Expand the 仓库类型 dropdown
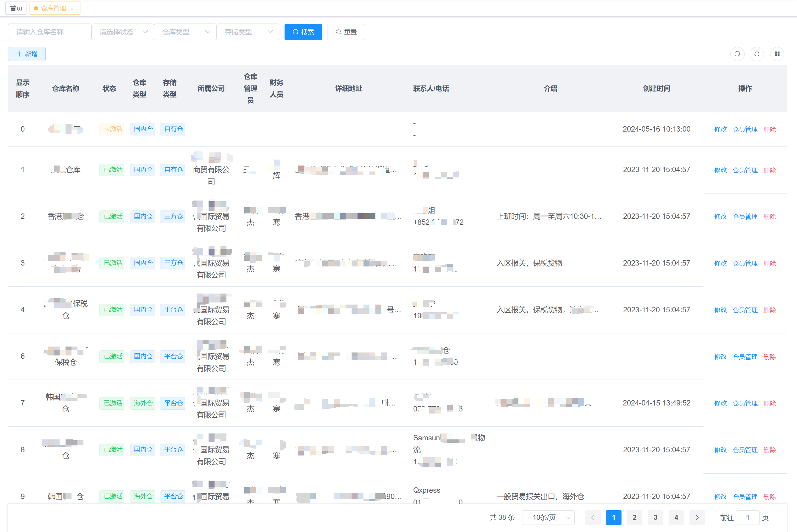Screen dimensions: 797x532 coord(185,32)
